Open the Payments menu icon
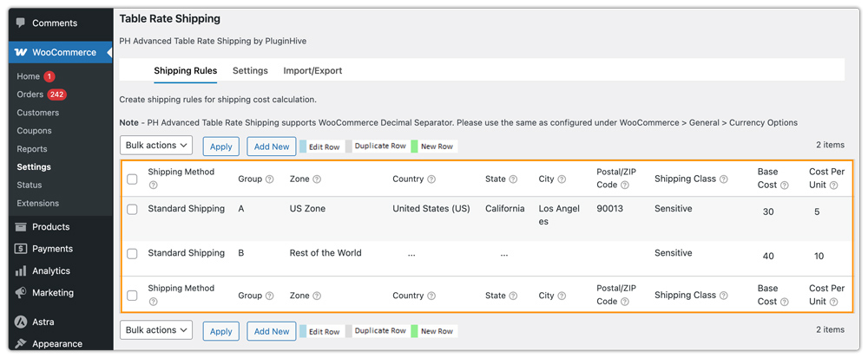Image resolution: width=868 pixels, height=358 pixels. point(21,249)
